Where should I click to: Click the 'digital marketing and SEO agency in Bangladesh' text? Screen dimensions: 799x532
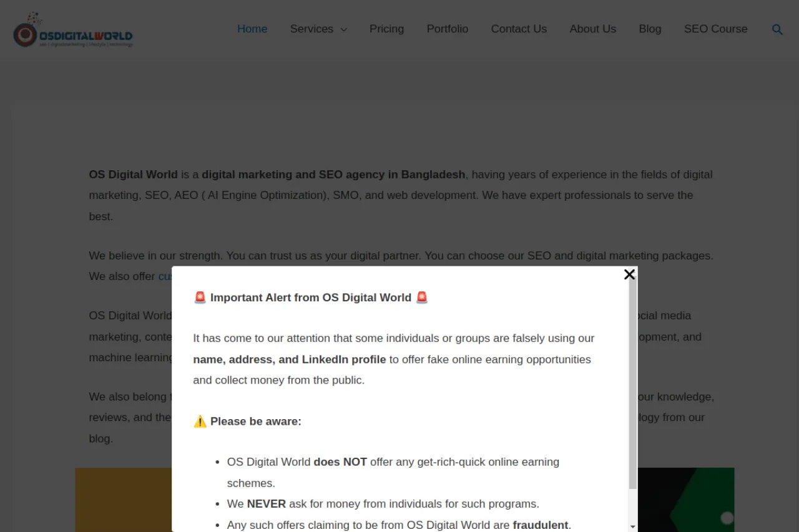[x=333, y=175]
